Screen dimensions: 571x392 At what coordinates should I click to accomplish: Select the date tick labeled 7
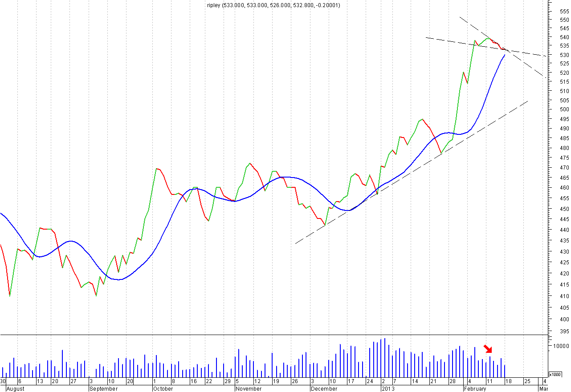click(x=394, y=381)
